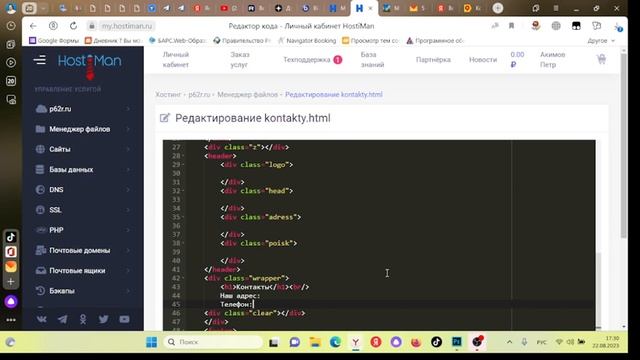The width and height of the screenshot is (640, 360).
Task: Open the DNS section
Action: tap(56, 190)
